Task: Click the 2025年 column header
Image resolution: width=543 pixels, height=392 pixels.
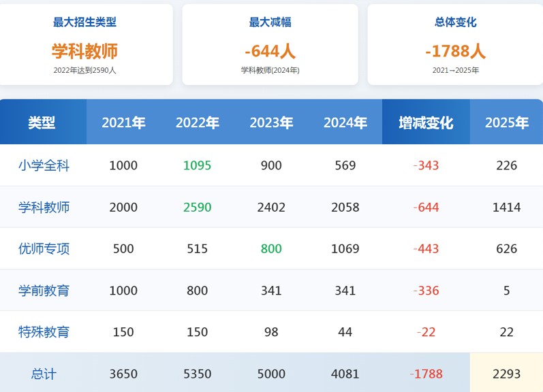Action: point(506,123)
